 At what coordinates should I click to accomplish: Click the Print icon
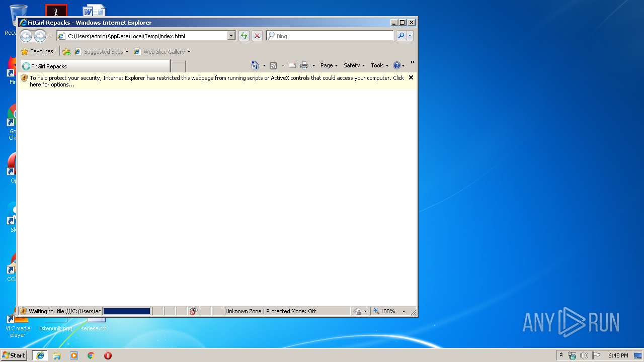coord(304,65)
